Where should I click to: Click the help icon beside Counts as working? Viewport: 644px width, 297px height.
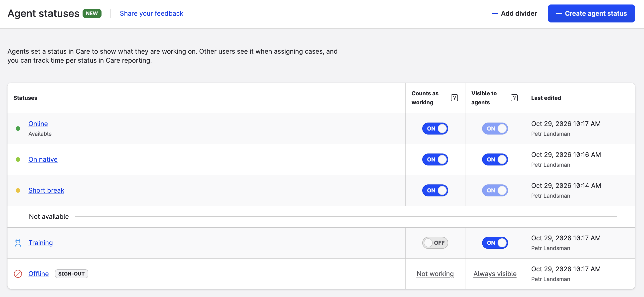click(x=454, y=98)
